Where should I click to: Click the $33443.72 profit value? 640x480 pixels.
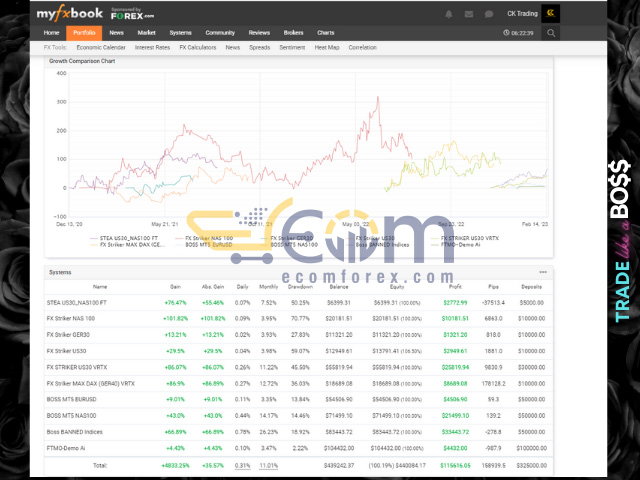[x=455, y=432]
